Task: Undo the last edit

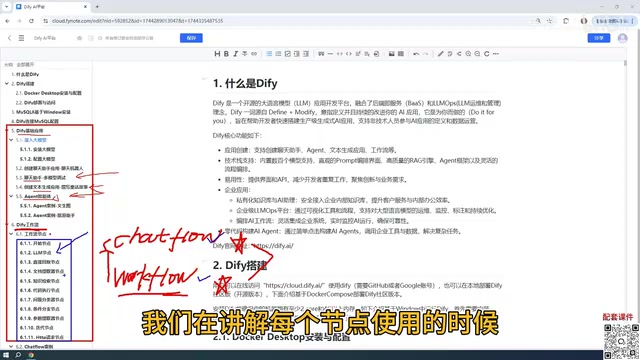Action: point(416,54)
